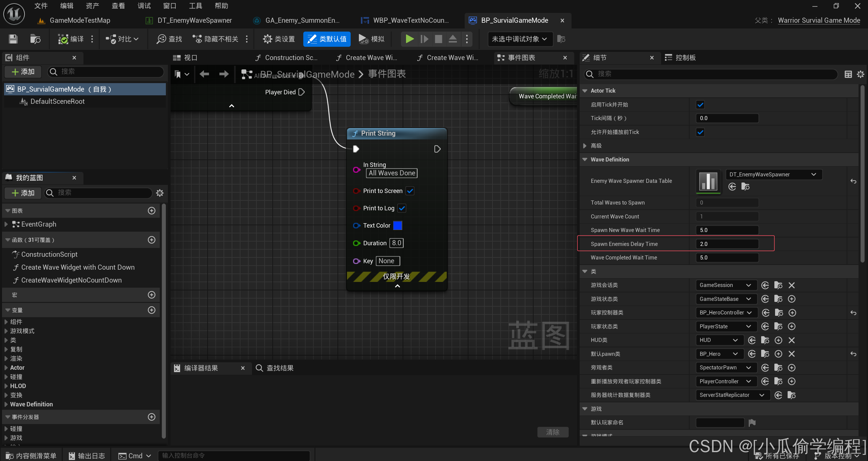Collapse the Wave Definition category
This screenshot has width=868, height=461.
click(x=585, y=159)
